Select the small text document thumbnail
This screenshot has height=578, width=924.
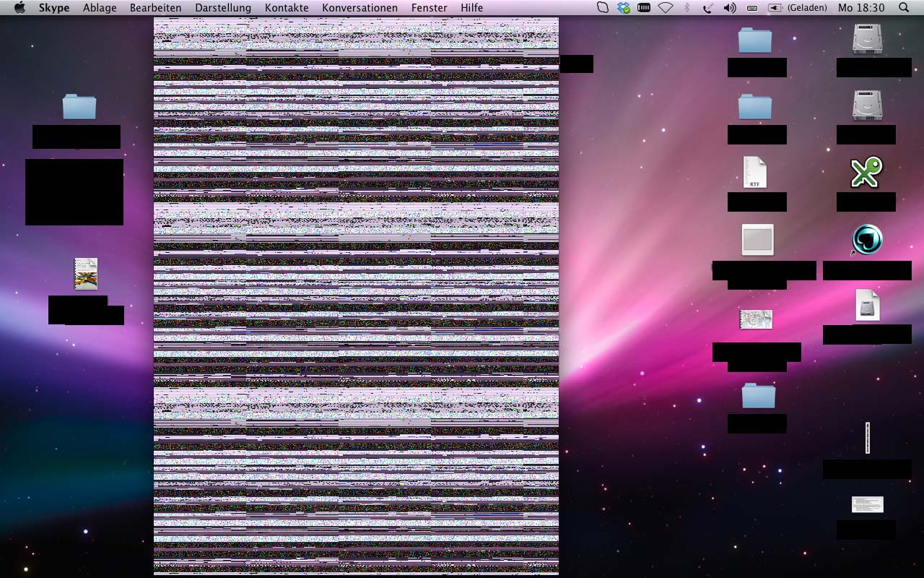(867, 504)
